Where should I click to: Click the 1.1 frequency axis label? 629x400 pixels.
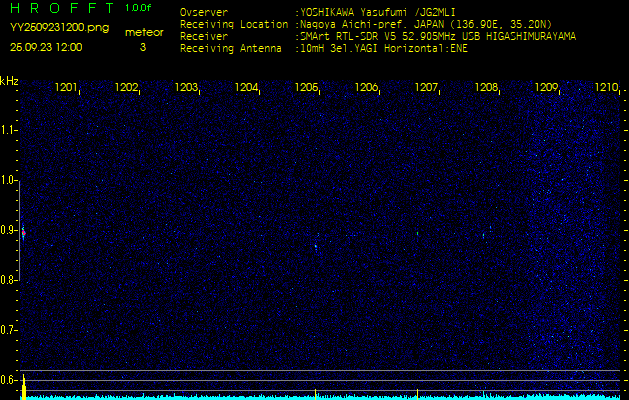tap(9, 130)
